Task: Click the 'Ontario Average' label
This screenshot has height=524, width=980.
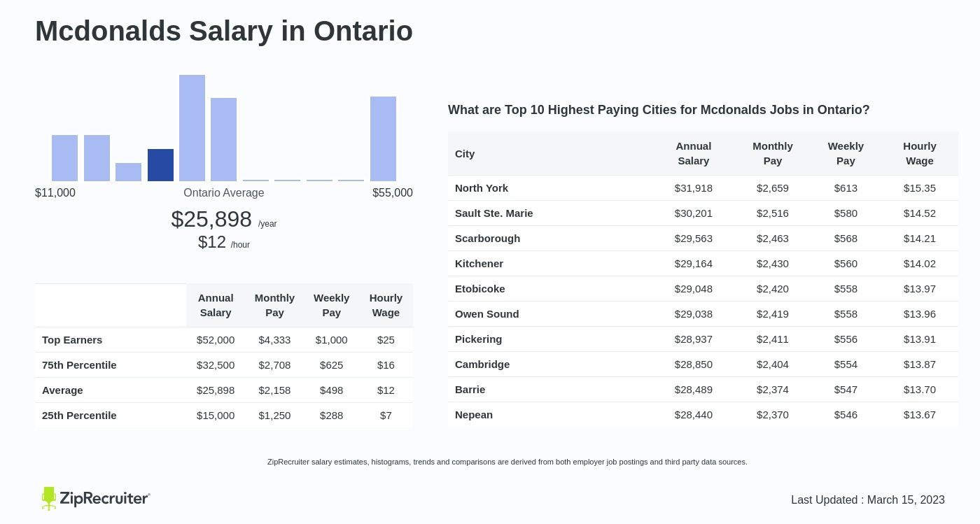Action: (x=224, y=193)
